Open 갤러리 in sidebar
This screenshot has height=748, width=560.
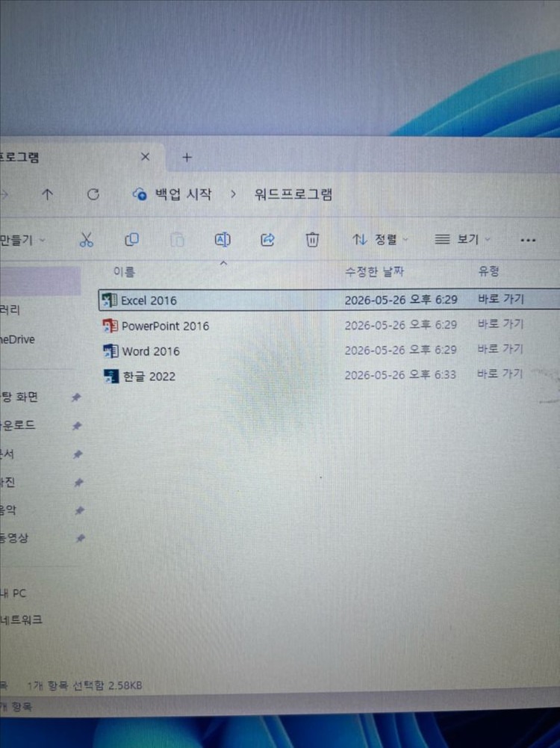click(10, 310)
